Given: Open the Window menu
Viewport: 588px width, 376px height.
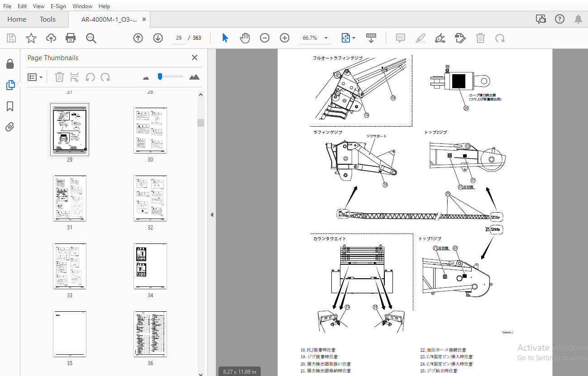Looking at the screenshot, I should [x=82, y=6].
